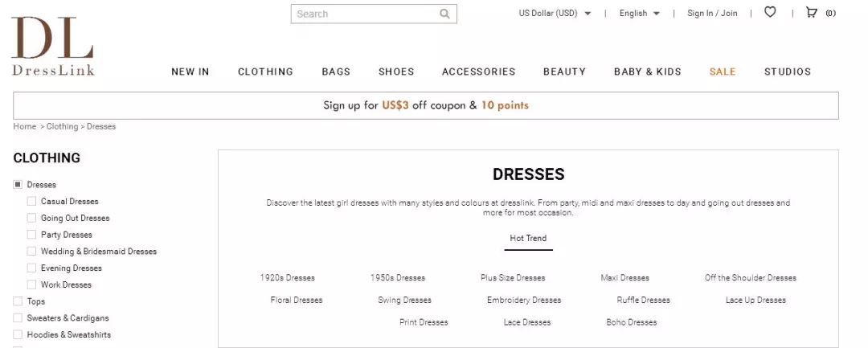Click the sign up coupon banner
Viewport: 868px width, 348px height.
point(426,105)
